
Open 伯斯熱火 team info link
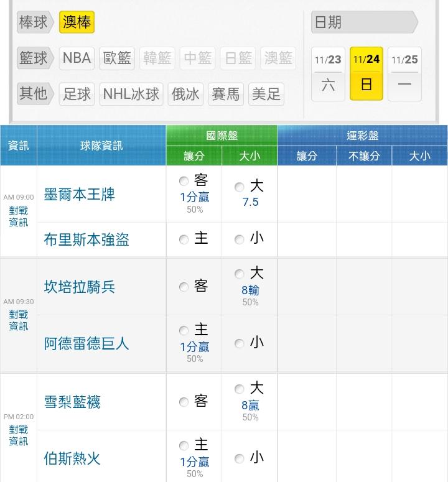pyautogui.click(x=72, y=458)
